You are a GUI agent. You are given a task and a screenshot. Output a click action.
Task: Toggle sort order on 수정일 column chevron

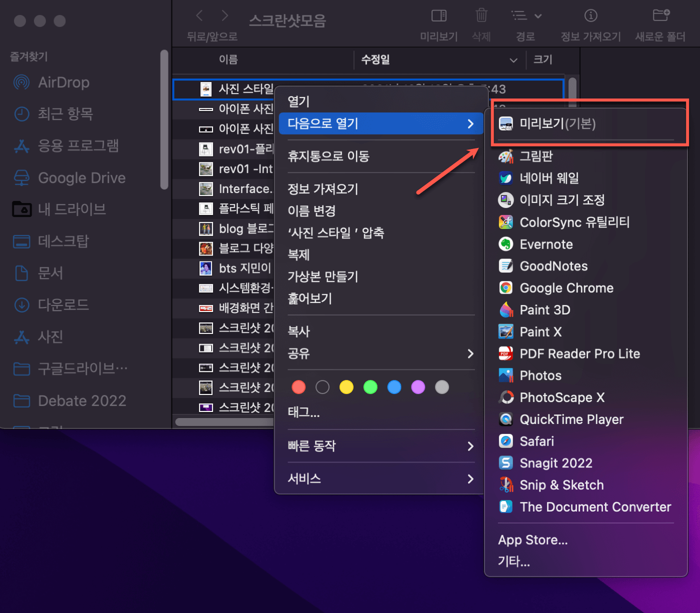click(513, 60)
